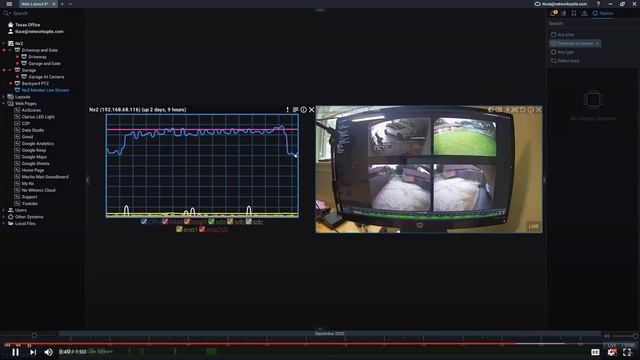This screenshot has height=360, width=640.
Task: Open the layout tabs dropdown arrow
Action: (x=70, y=4)
